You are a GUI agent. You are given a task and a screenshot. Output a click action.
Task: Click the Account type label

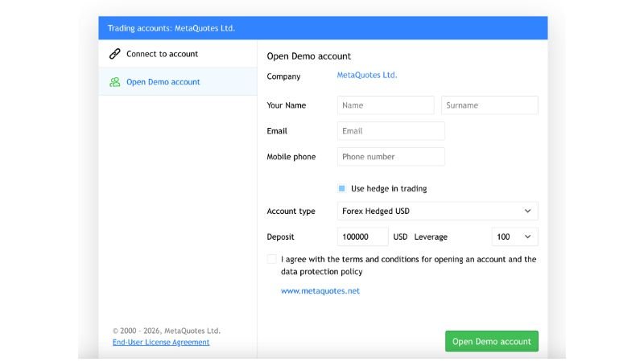click(x=291, y=212)
